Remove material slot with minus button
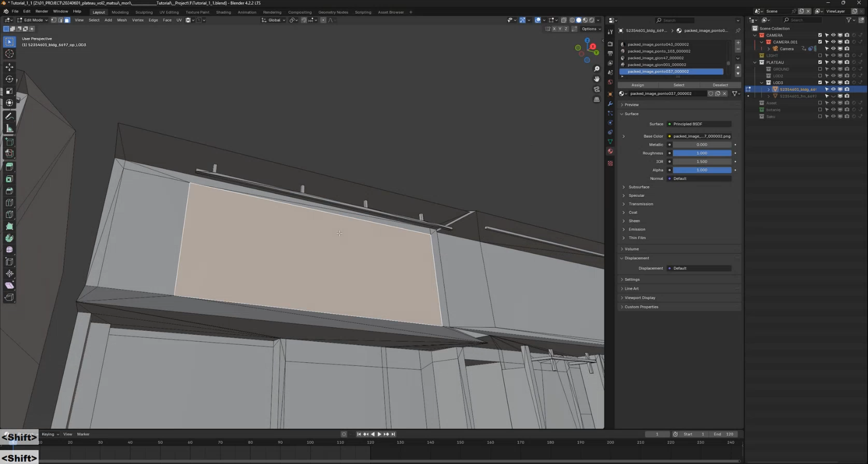 pos(738,49)
